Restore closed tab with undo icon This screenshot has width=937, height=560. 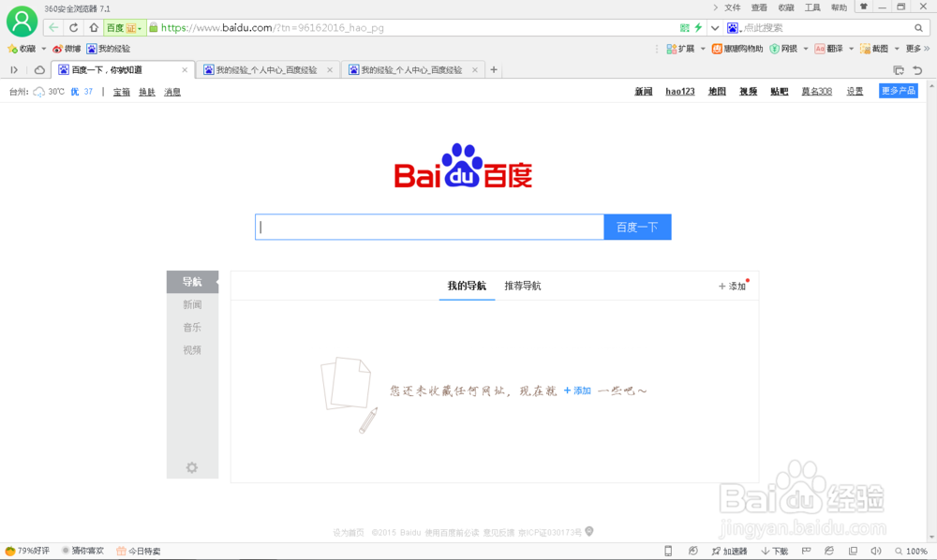pos(918,70)
